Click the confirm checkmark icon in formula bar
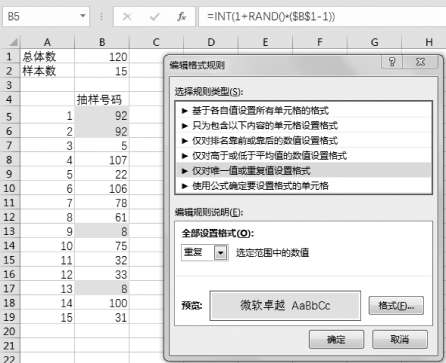Viewport: 446px width, 363px height. [x=154, y=16]
